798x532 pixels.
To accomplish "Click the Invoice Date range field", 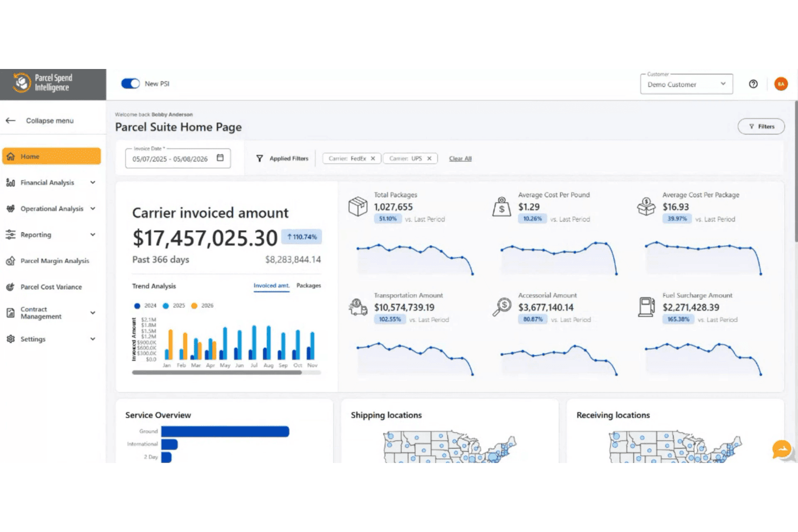I will click(178, 158).
